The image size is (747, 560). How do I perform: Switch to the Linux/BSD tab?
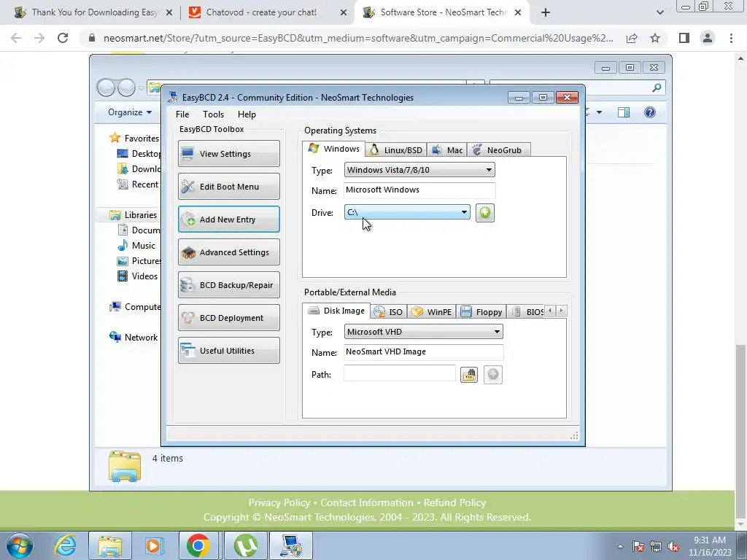(x=396, y=150)
